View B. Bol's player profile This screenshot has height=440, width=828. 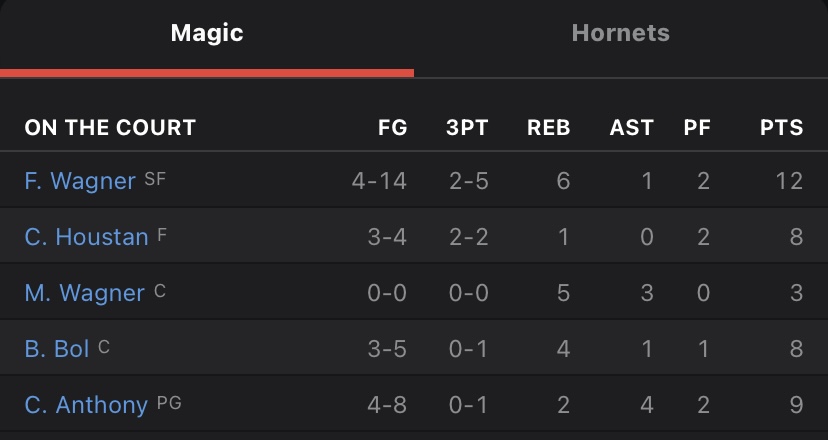(57, 349)
